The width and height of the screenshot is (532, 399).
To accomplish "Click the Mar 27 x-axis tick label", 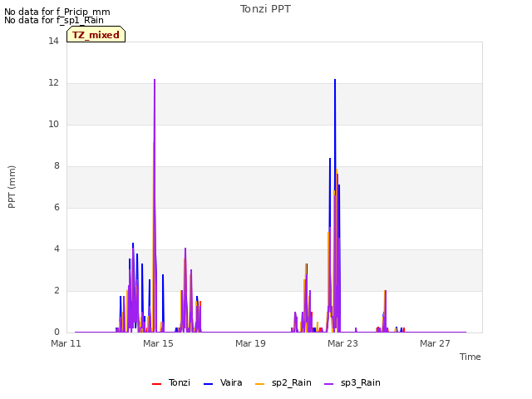I will (x=435, y=343).
